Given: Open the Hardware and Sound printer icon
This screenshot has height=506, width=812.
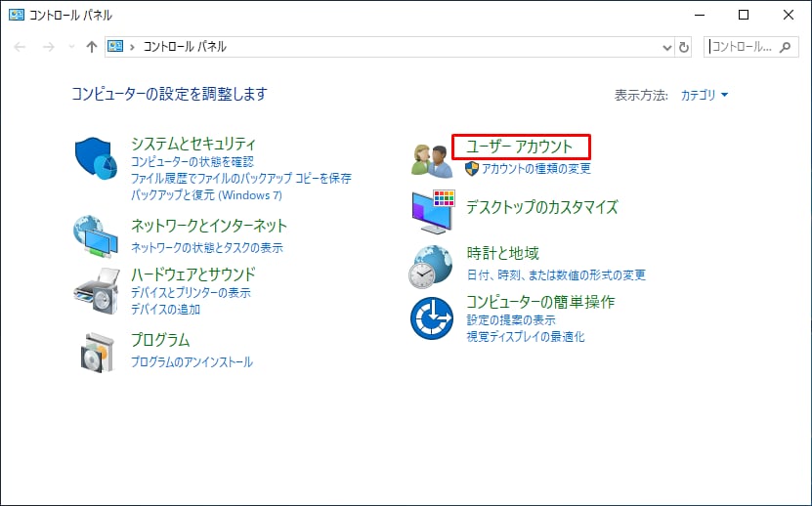Looking at the screenshot, I should pyautogui.click(x=97, y=291).
